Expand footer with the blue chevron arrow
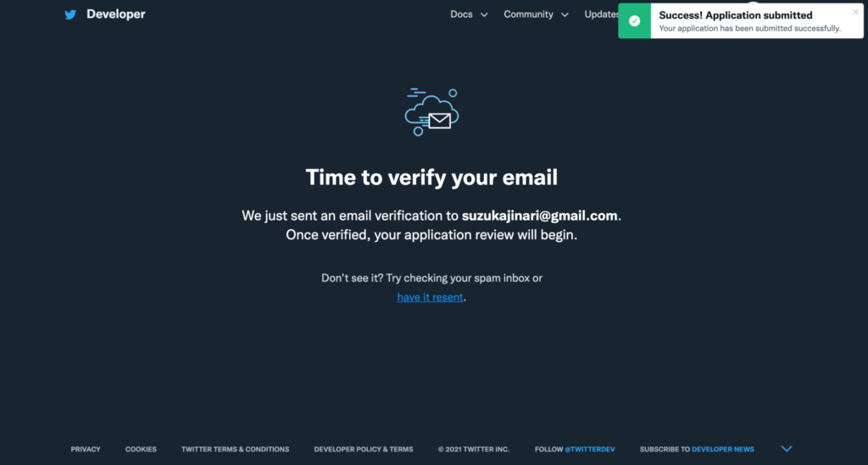Screen dimensions: 868x465 pos(786,448)
